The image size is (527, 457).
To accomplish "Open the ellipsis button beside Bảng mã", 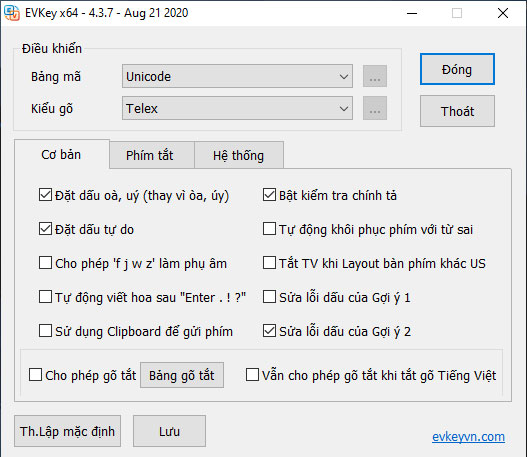I will pos(375,76).
